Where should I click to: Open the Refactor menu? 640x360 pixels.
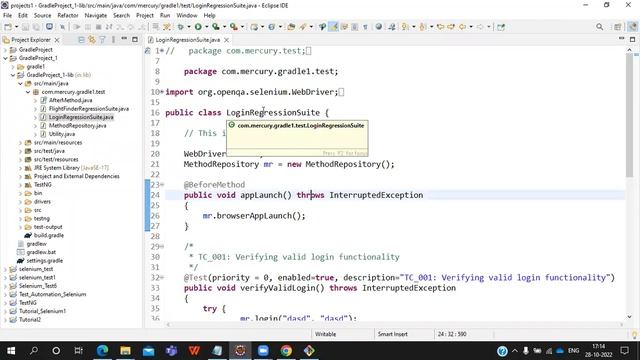pyautogui.click(x=68, y=16)
